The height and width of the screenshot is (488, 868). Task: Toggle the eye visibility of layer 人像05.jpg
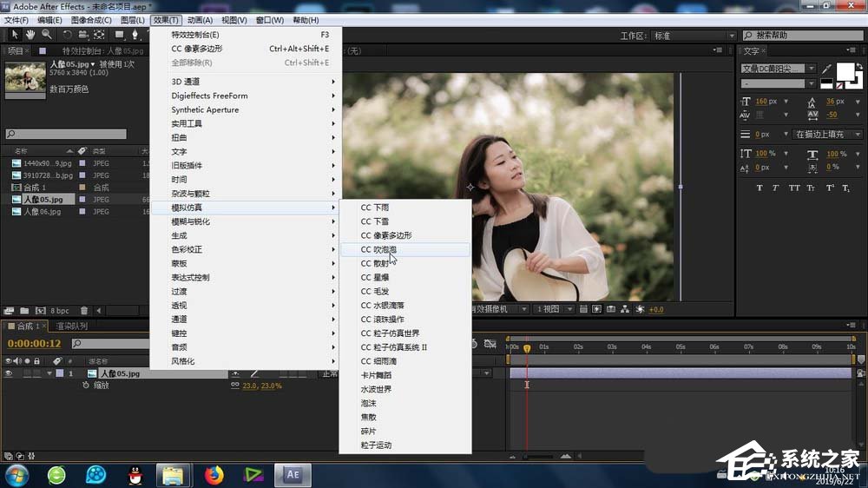pos(10,373)
